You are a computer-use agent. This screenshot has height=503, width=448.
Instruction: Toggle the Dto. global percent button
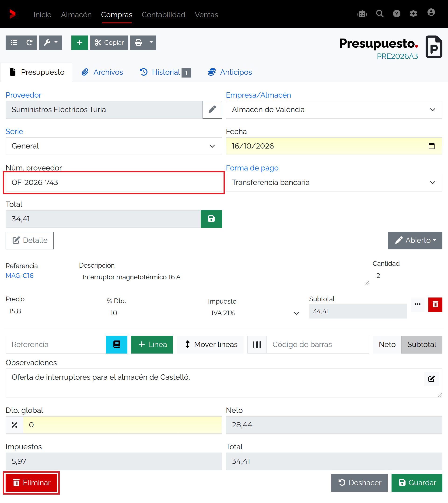(x=14, y=425)
